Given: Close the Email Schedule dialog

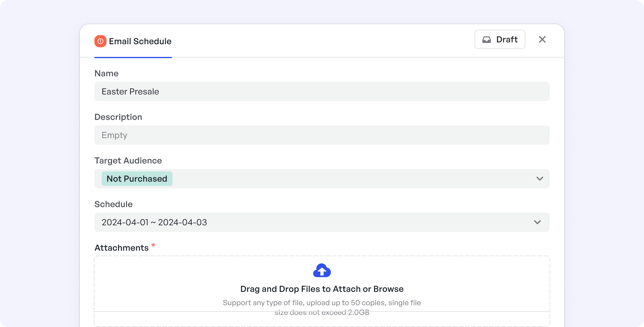Looking at the screenshot, I should click(542, 39).
